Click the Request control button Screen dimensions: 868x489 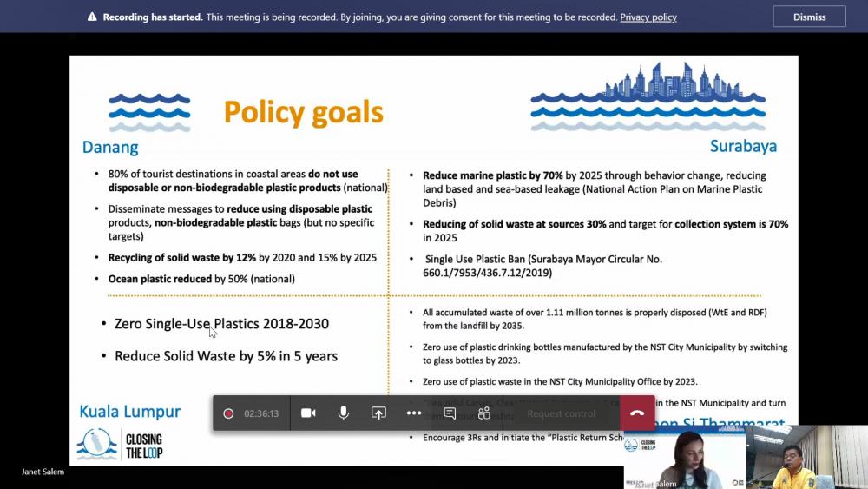(561, 413)
